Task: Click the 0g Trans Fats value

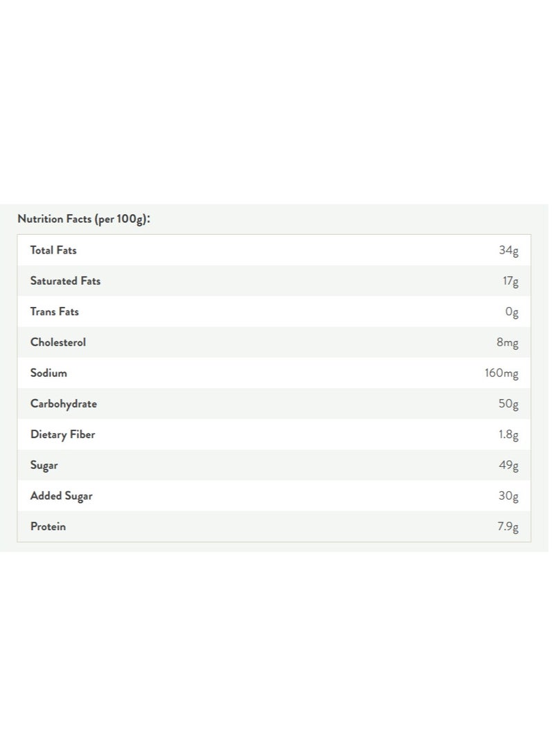Action: (x=512, y=312)
